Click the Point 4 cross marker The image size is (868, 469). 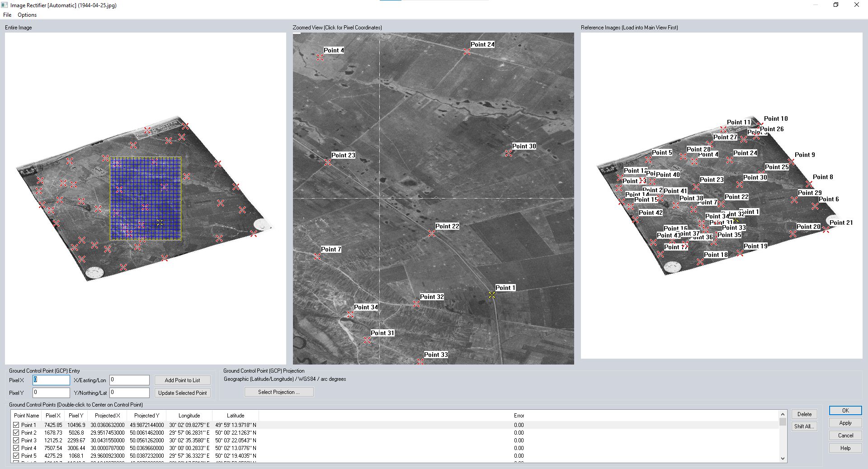[320, 57]
